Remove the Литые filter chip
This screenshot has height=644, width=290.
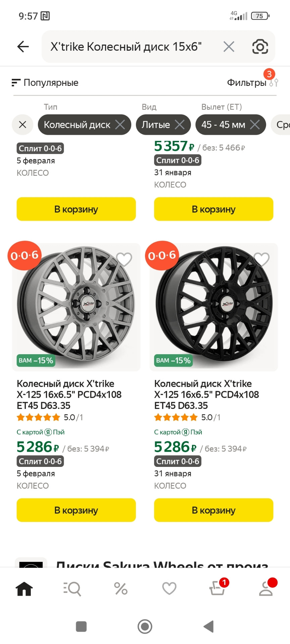tap(180, 125)
